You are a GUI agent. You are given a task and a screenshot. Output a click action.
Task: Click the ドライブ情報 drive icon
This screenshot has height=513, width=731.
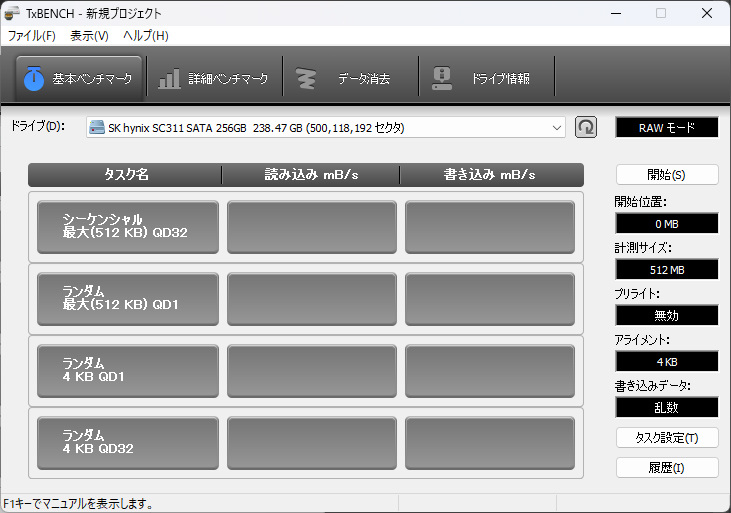point(441,78)
